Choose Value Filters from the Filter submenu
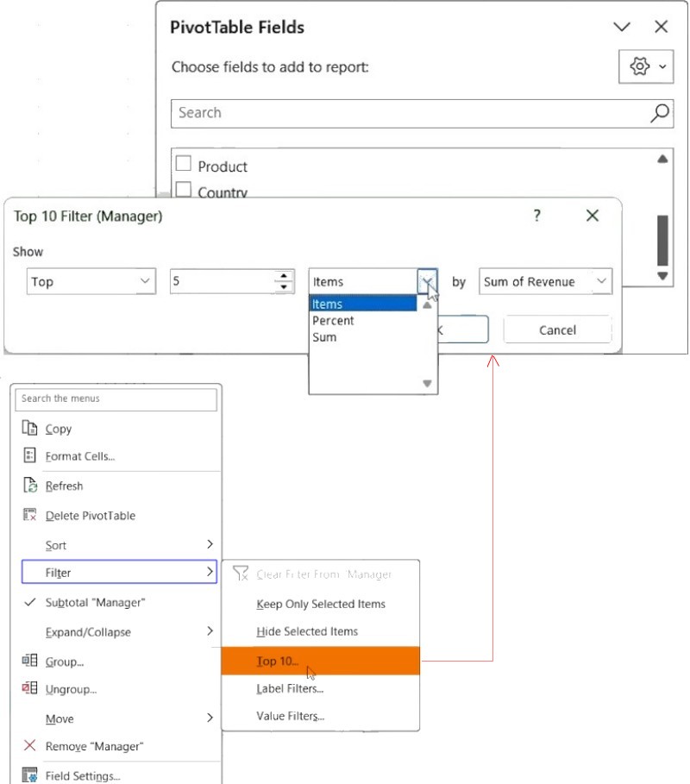 point(290,716)
